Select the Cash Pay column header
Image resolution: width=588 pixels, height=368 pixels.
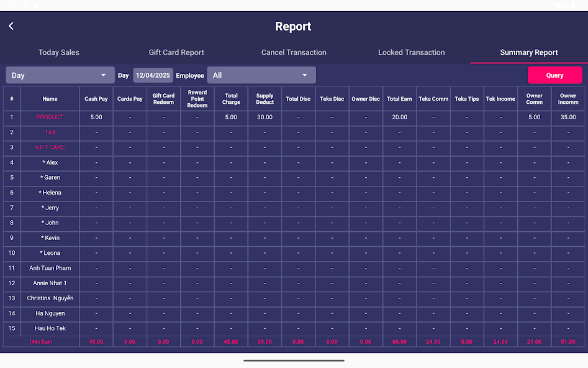click(96, 99)
